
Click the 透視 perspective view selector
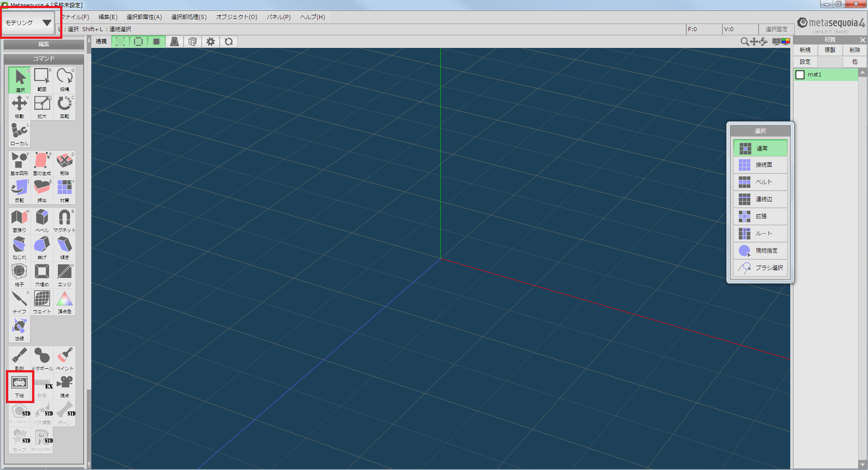pyautogui.click(x=101, y=42)
